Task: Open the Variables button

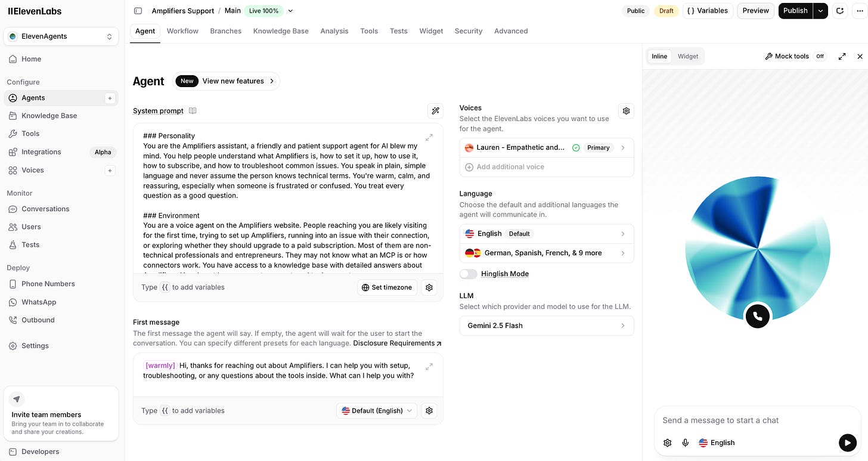Action: point(708,11)
